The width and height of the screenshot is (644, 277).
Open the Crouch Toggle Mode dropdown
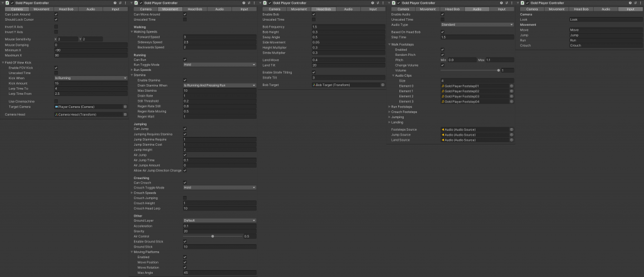pos(219,188)
